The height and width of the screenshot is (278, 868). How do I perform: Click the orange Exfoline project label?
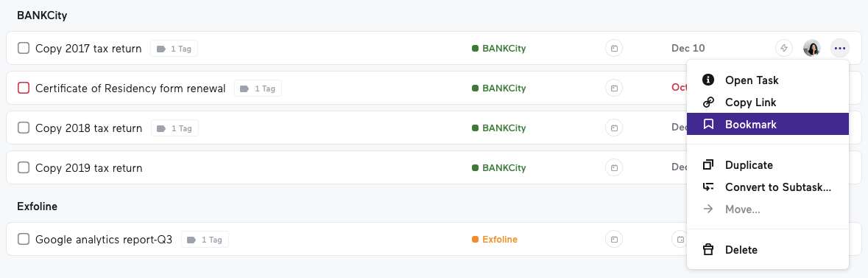click(494, 240)
